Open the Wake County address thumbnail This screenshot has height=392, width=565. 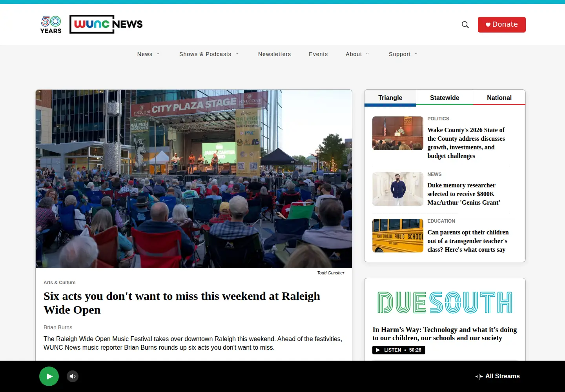[x=398, y=133]
